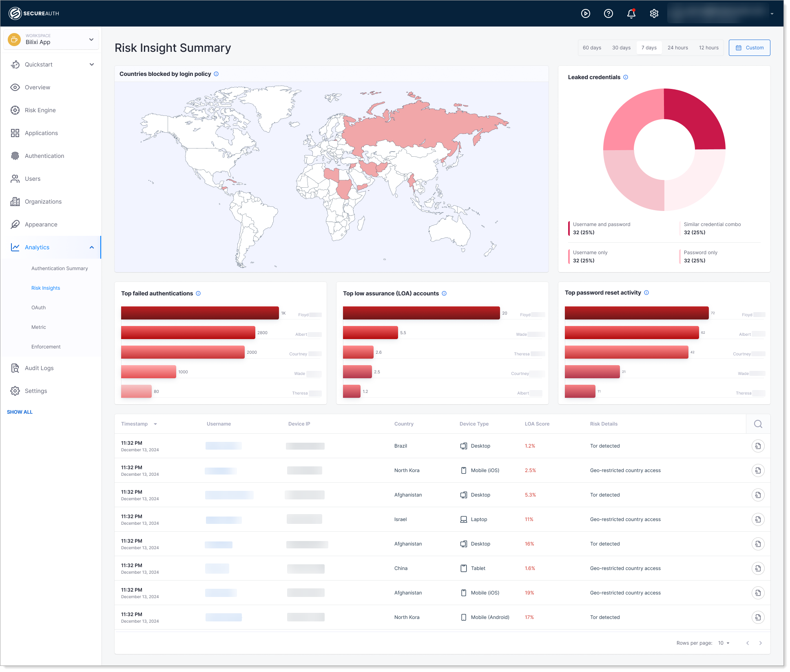Sort the table by Timestamp
This screenshot has height=672, width=790.
[139, 424]
